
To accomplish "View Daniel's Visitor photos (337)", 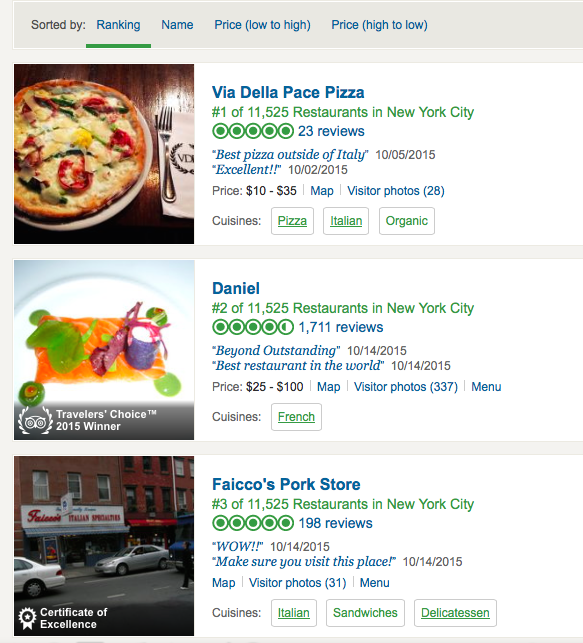I will (406, 387).
